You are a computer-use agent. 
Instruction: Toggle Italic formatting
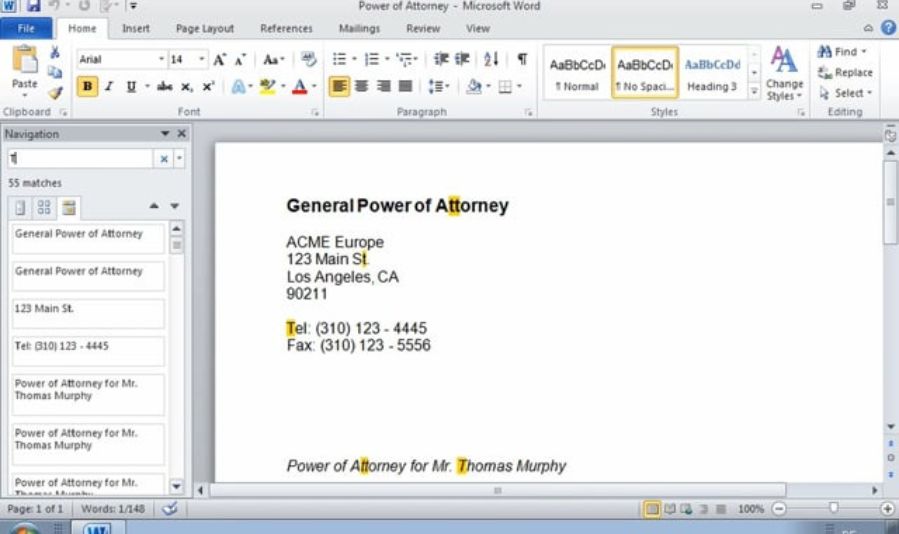click(109, 87)
